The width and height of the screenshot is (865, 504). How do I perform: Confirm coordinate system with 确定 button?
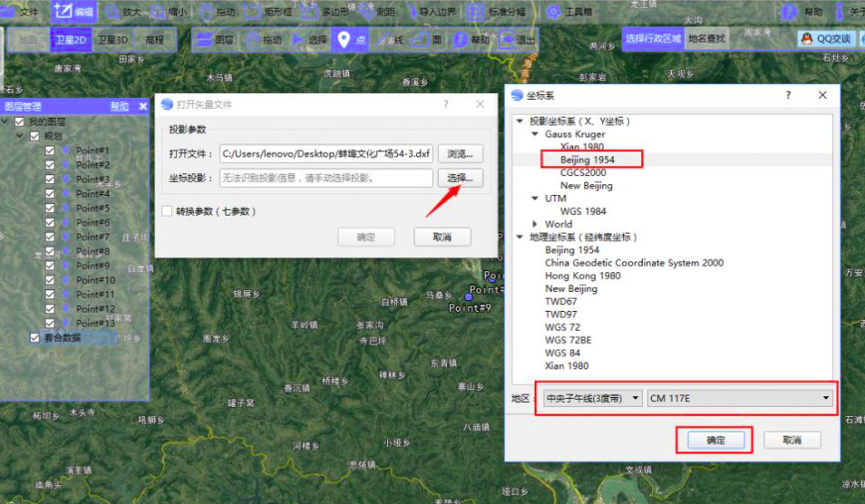coord(715,440)
